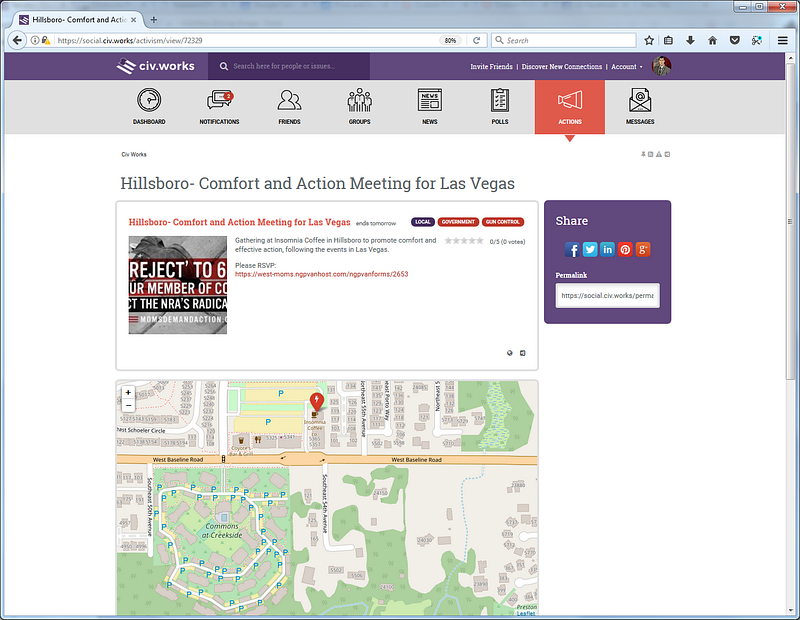Open the Messages inbox

(x=640, y=106)
